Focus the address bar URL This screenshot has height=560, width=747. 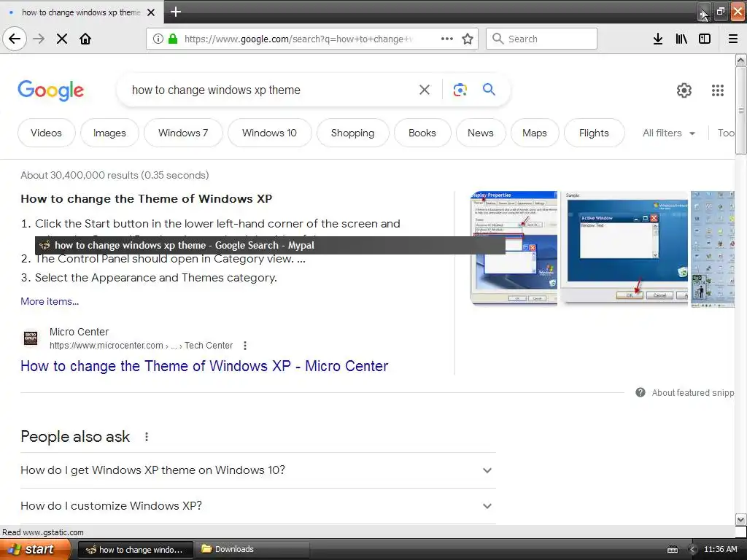298,39
